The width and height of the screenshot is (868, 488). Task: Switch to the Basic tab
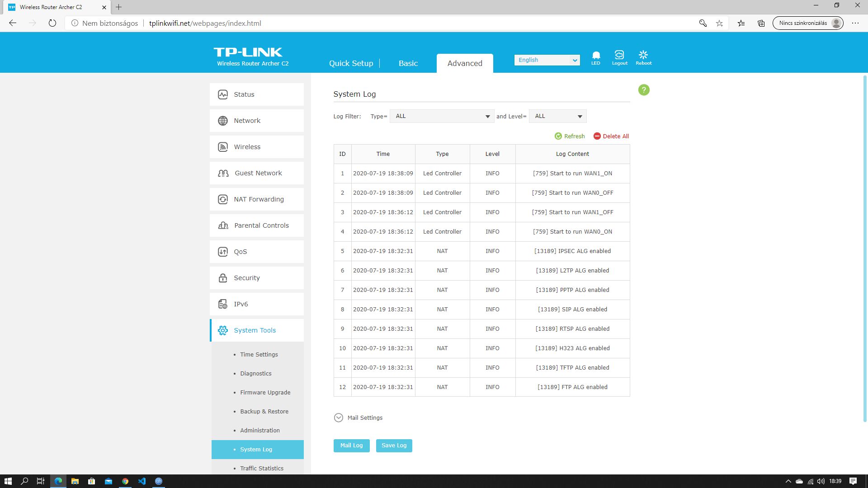pyautogui.click(x=408, y=63)
